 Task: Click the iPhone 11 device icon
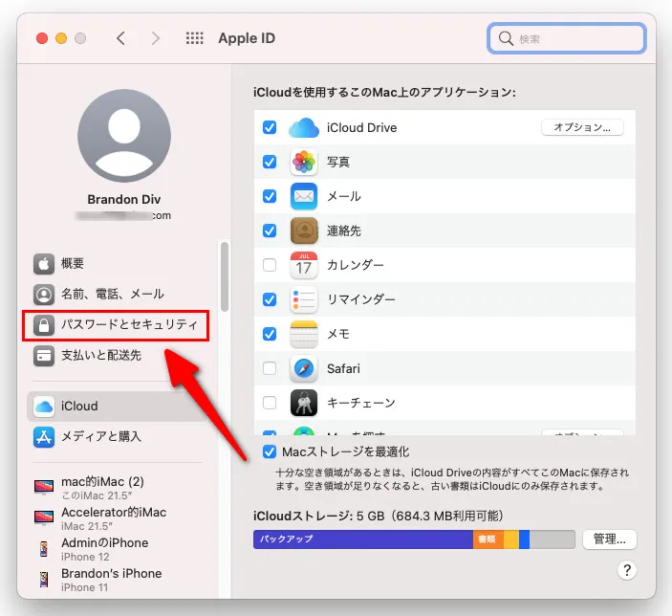[x=44, y=580]
